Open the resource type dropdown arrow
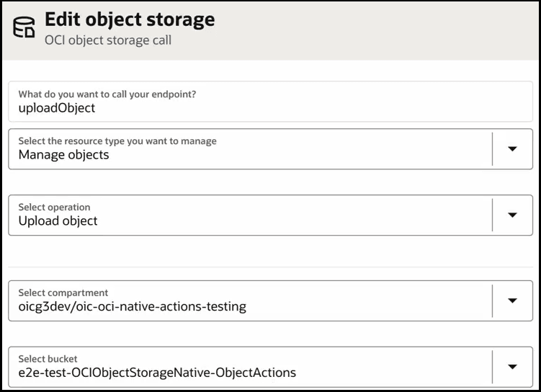This screenshot has height=392, width=541. (512, 149)
